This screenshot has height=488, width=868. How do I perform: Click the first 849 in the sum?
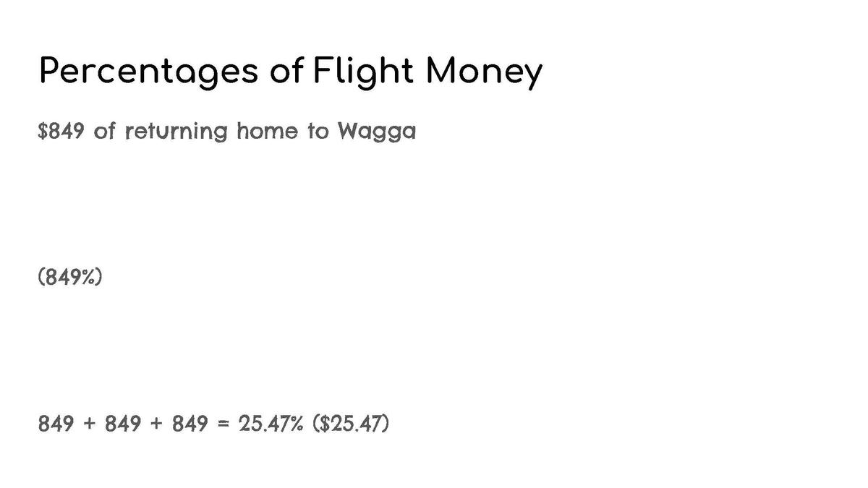click(x=56, y=423)
